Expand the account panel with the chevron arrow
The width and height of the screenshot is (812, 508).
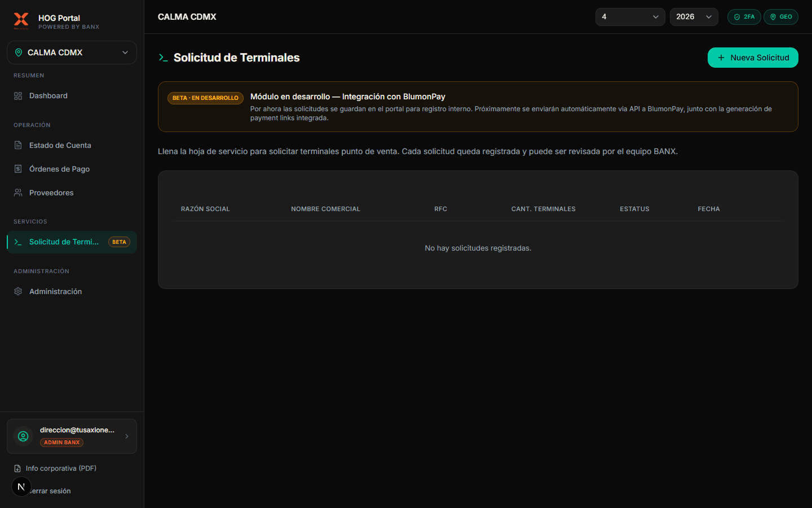(127, 436)
